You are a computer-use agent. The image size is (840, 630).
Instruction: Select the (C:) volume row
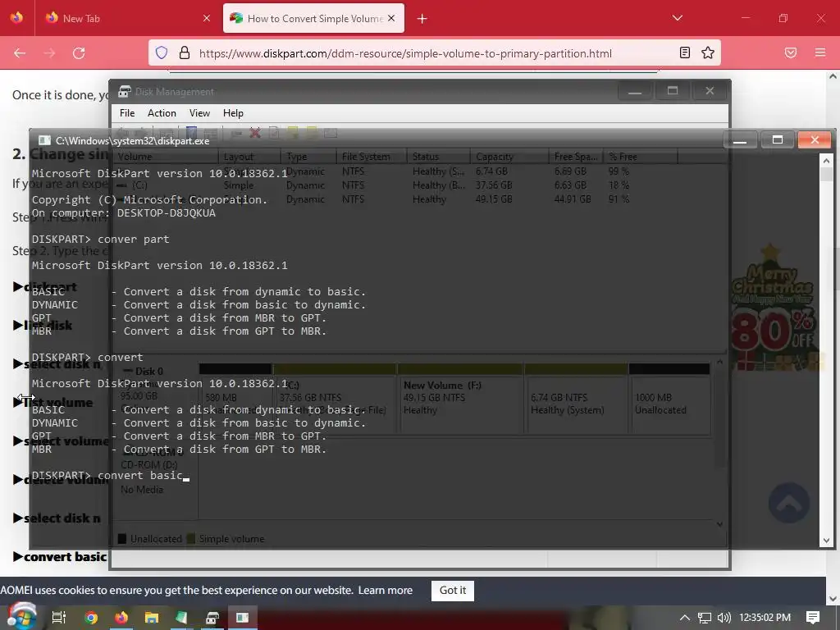pos(394,185)
